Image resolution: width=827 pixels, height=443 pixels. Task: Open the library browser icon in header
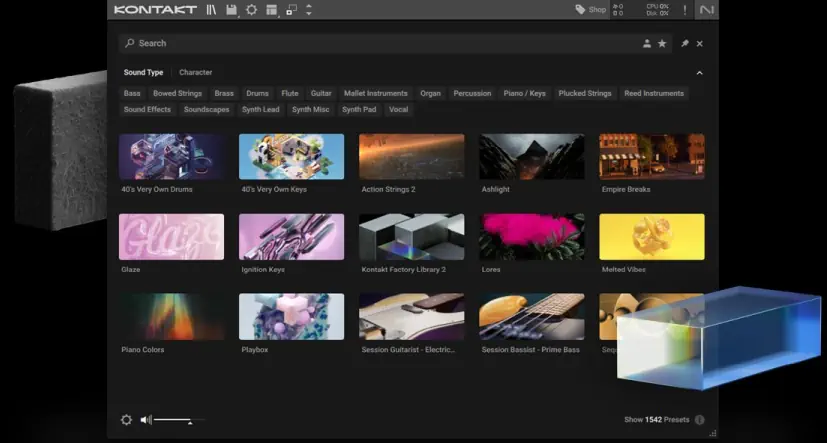click(211, 9)
